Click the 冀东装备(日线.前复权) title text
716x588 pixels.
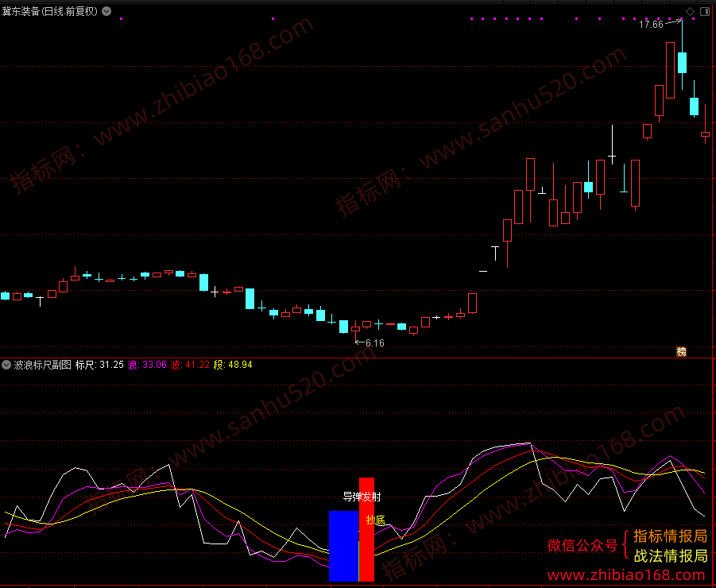click(x=50, y=11)
